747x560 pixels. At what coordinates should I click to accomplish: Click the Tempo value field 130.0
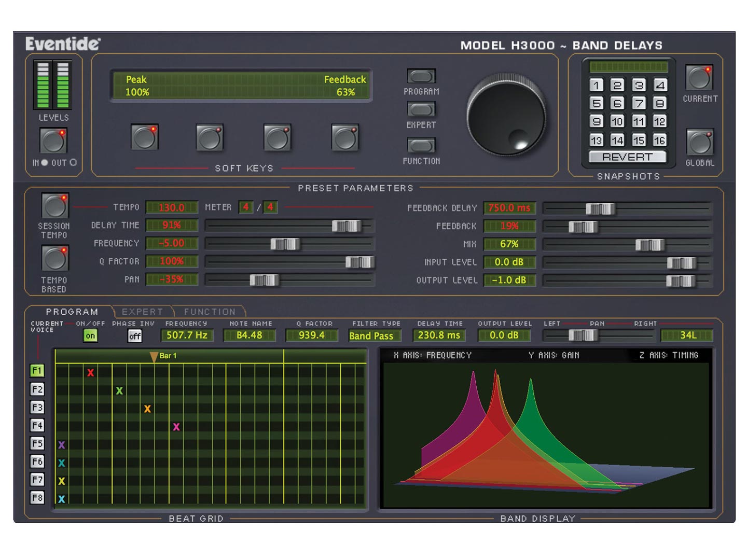[x=172, y=207]
